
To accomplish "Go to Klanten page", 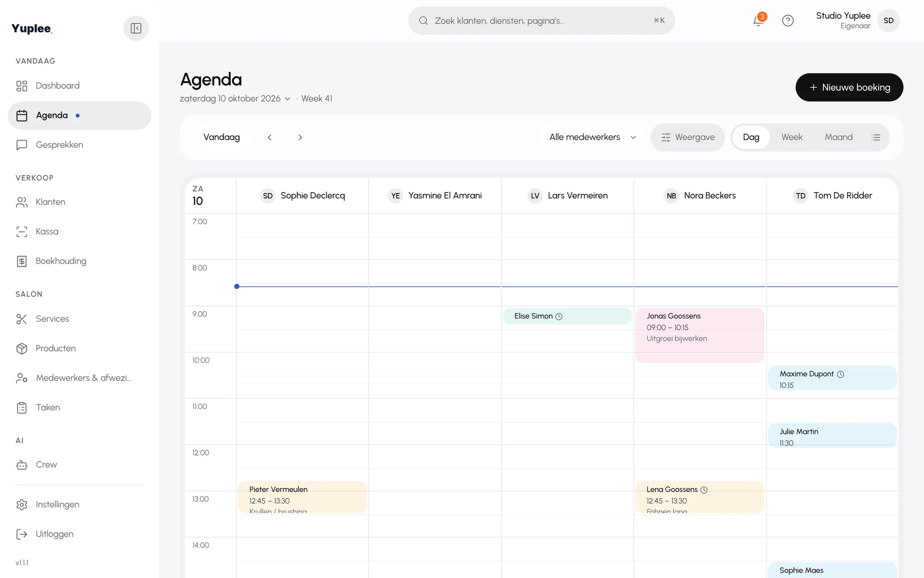I will 79,202.
